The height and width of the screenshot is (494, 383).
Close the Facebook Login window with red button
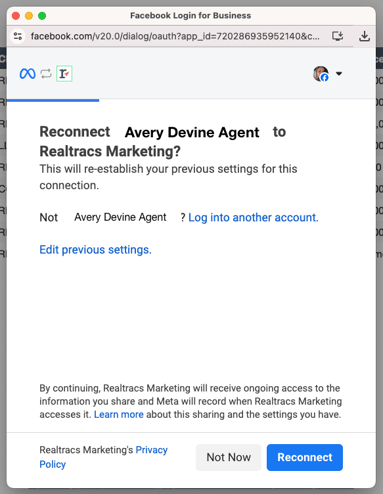point(16,16)
